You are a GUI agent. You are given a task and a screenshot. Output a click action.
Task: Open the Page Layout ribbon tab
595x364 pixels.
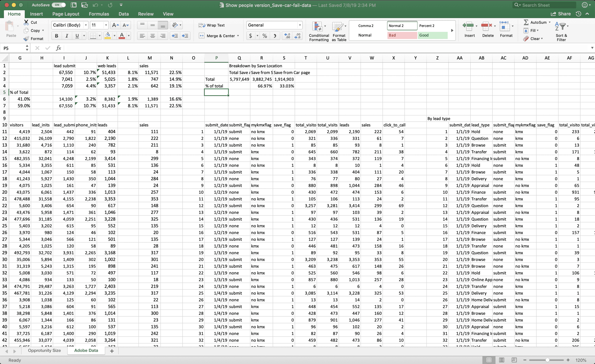[x=66, y=14]
